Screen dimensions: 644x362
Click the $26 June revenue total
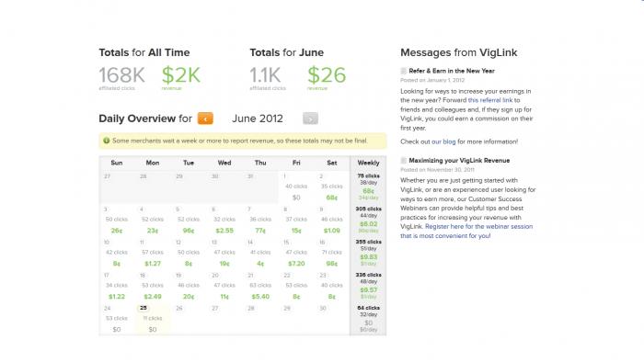pos(327,75)
